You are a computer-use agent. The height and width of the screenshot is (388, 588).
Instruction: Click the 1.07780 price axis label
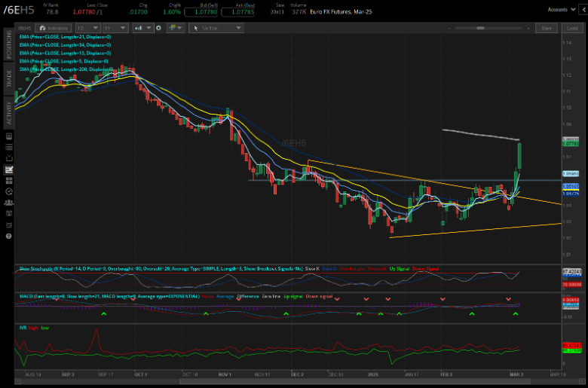coord(571,144)
